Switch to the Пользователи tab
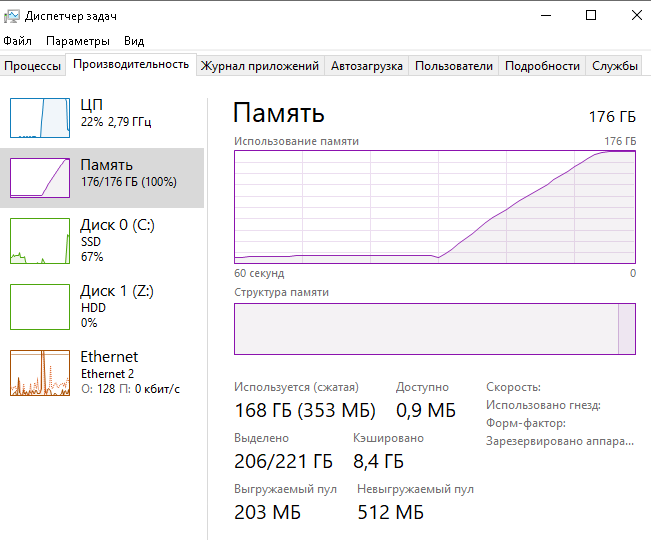Viewport: 651px width, 547px height. tap(454, 66)
